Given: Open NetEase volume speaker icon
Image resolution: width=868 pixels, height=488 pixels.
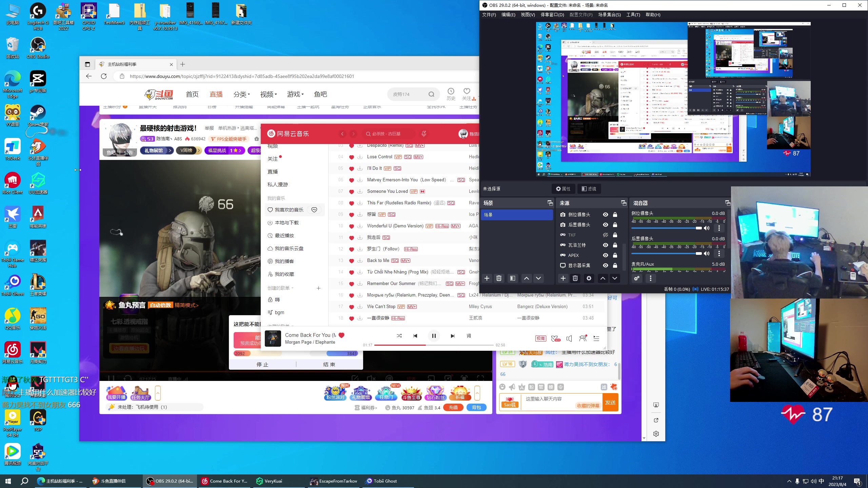Looking at the screenshot, I should pyautogui.click(x=569, y=338).
